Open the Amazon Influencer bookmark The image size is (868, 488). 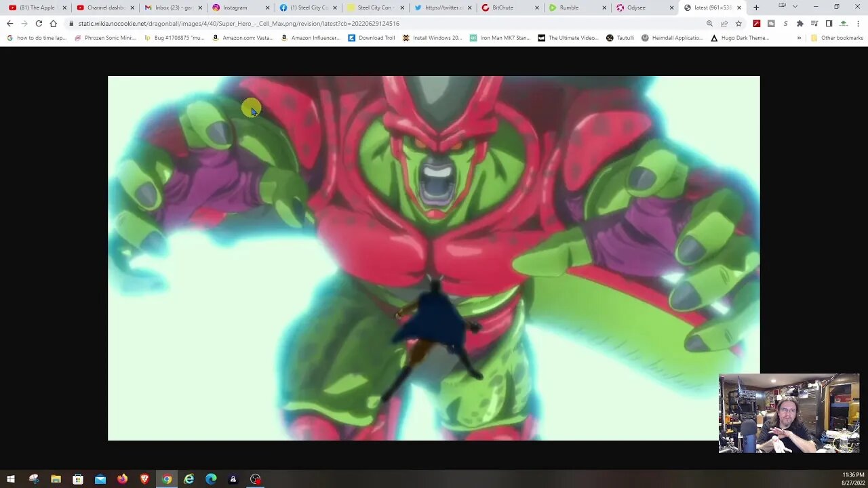point(311,38)
